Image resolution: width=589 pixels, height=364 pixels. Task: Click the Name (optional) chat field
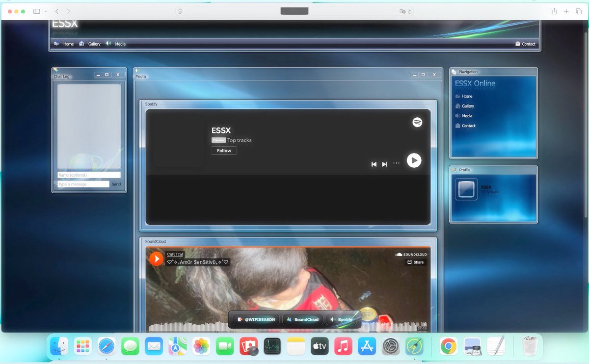click(x=89, y=175)
